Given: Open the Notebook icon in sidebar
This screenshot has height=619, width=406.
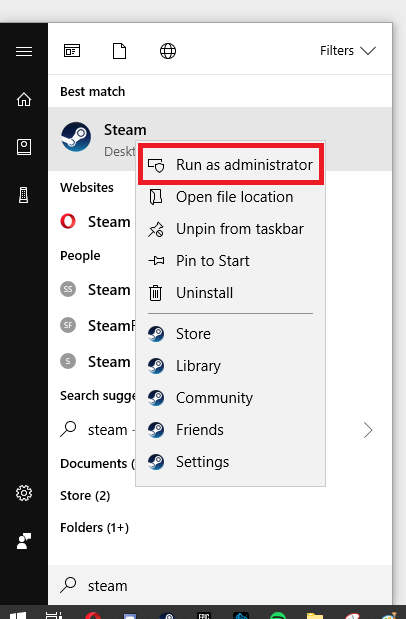Looking at the screenshot, I should coord(24,147).
